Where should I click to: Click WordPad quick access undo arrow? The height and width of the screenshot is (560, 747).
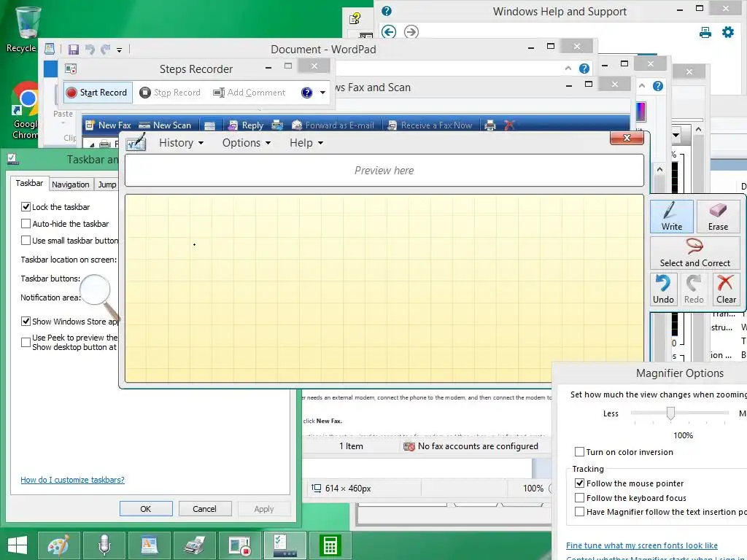pos(90,49)
